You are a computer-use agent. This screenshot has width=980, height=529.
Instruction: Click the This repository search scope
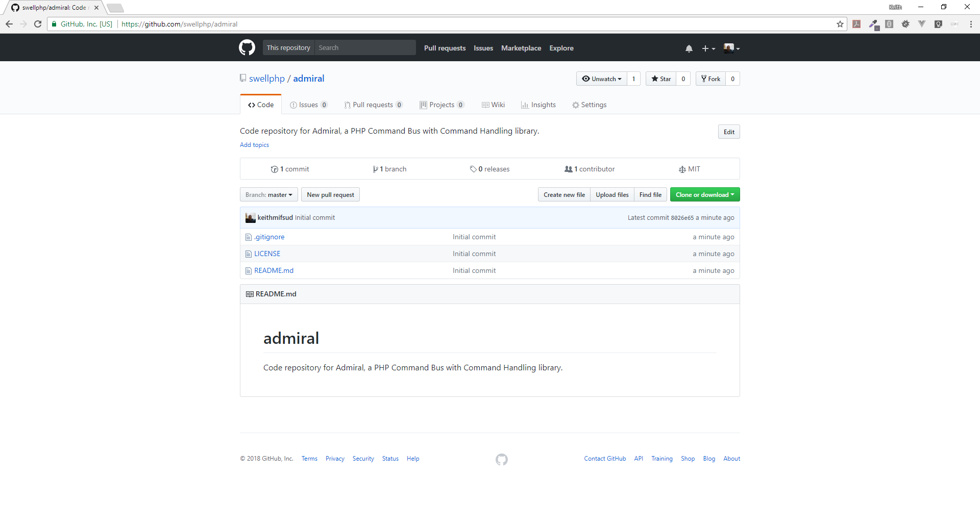point(288,47)
